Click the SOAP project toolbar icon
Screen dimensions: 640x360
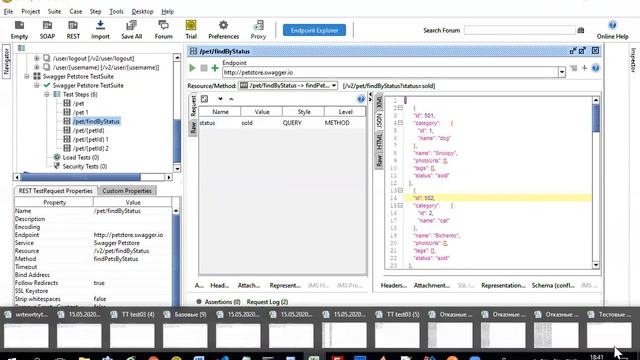coord(47,30)
